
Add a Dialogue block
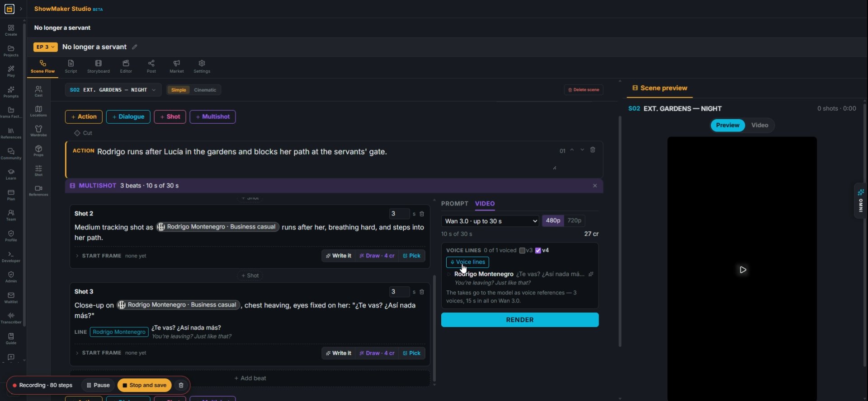coord(128,117)
